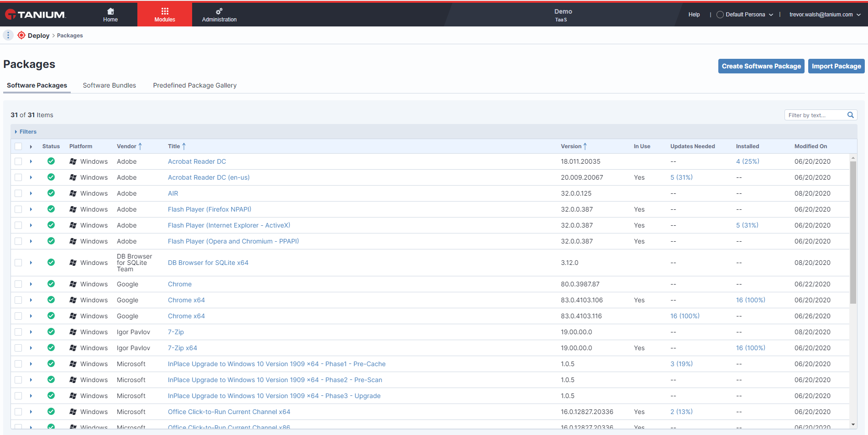Image resolution: width=868 pixels, height=435 pixels.
Task: Open the Flash Player (Opera and Chromium - PPAPI) link
Action: (233, 241)
